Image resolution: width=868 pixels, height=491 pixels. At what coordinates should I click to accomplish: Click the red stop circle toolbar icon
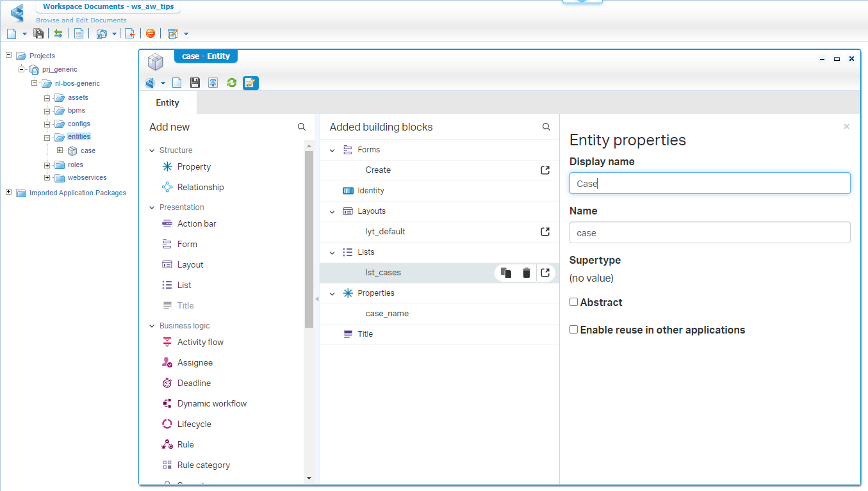[150, 34]
